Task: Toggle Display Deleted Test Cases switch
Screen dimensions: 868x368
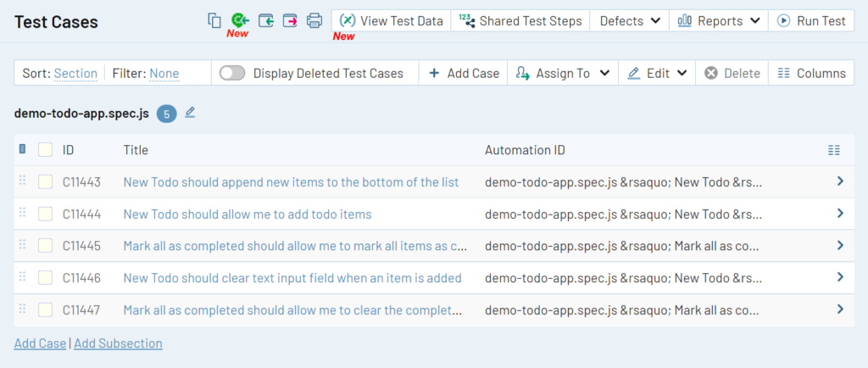Action: click(x=232, y=73)
